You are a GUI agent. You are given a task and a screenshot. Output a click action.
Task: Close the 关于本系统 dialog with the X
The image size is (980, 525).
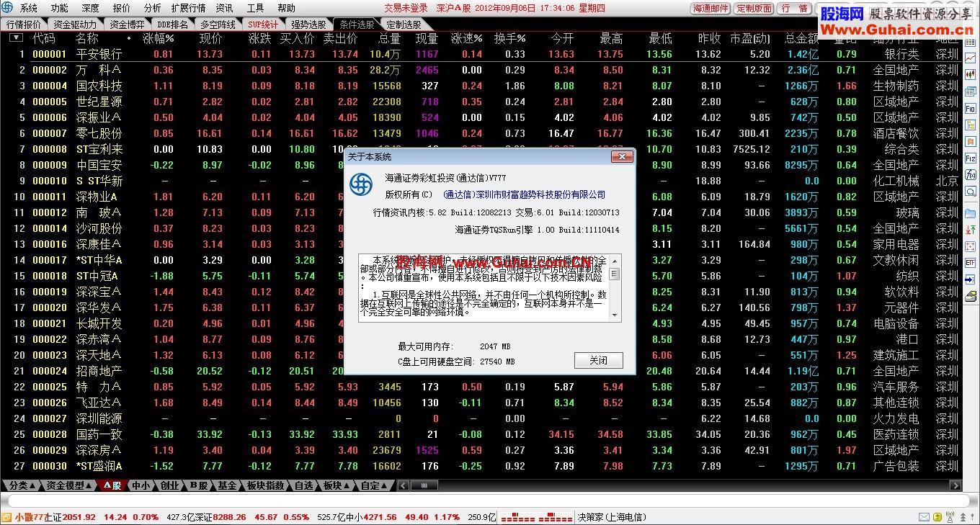coord(622,156)
